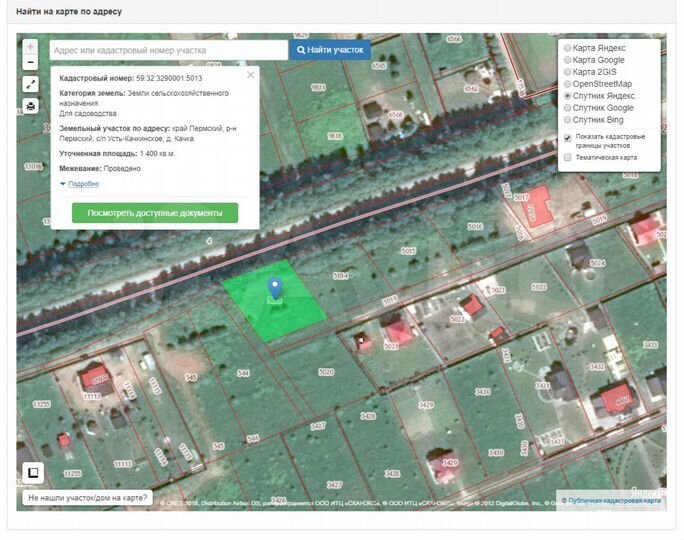Expand the Подробно details section
Screen dimensions: 684x540
[80, 184]
